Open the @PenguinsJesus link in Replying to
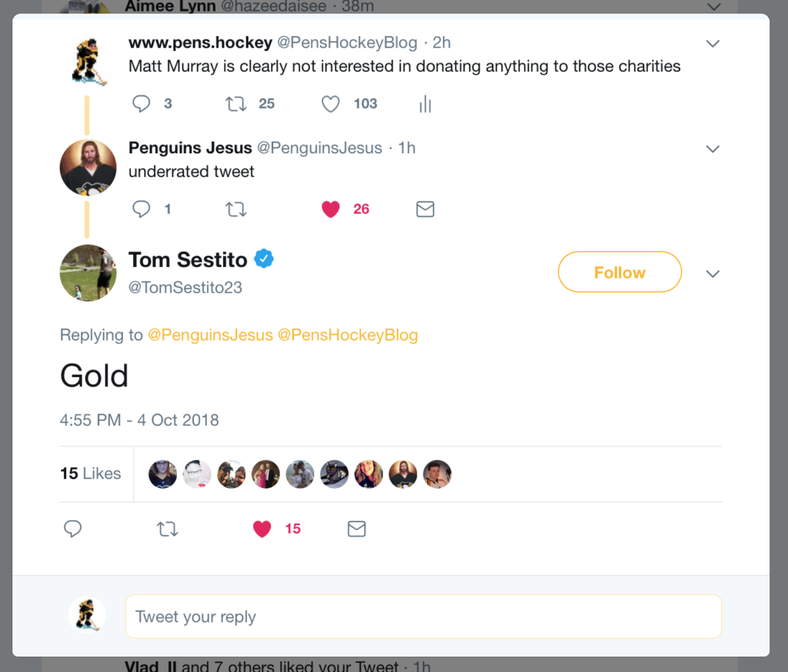Image resolution: width=788 pixels, height=672 pixels. (210, 335)
